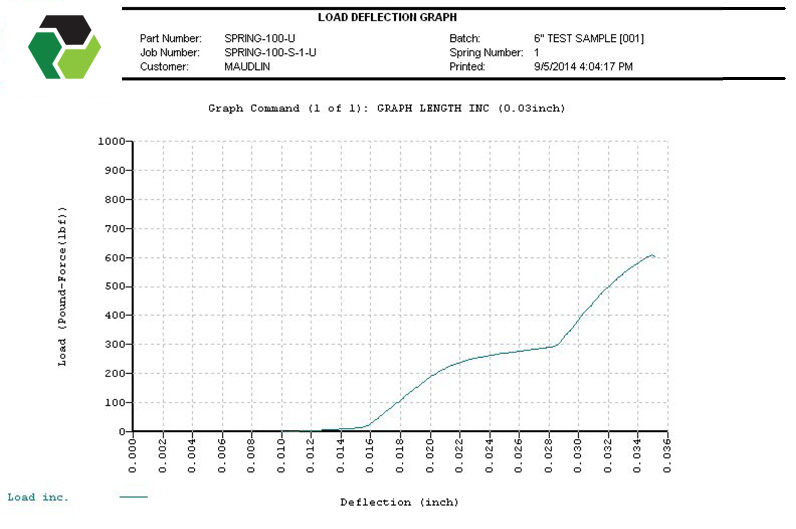
Task: Click the 0.016 x-axis tick label
Action: (x=370, y=456)
